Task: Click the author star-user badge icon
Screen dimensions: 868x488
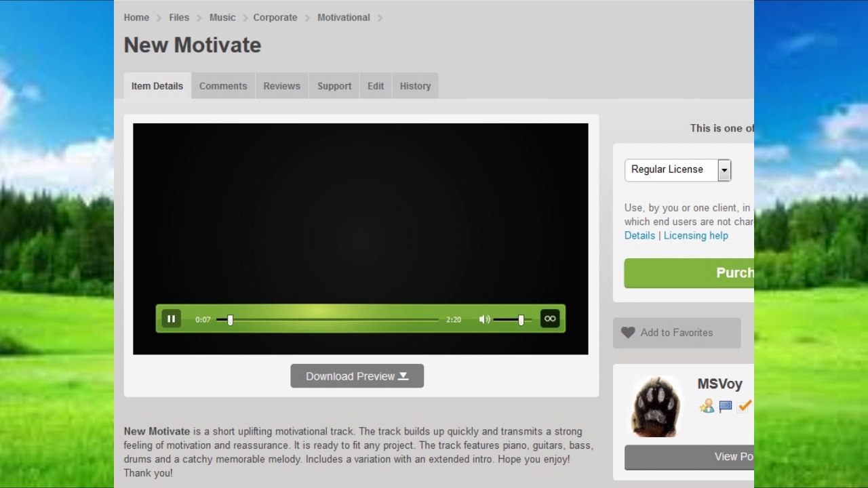Action: click(707, 406)
